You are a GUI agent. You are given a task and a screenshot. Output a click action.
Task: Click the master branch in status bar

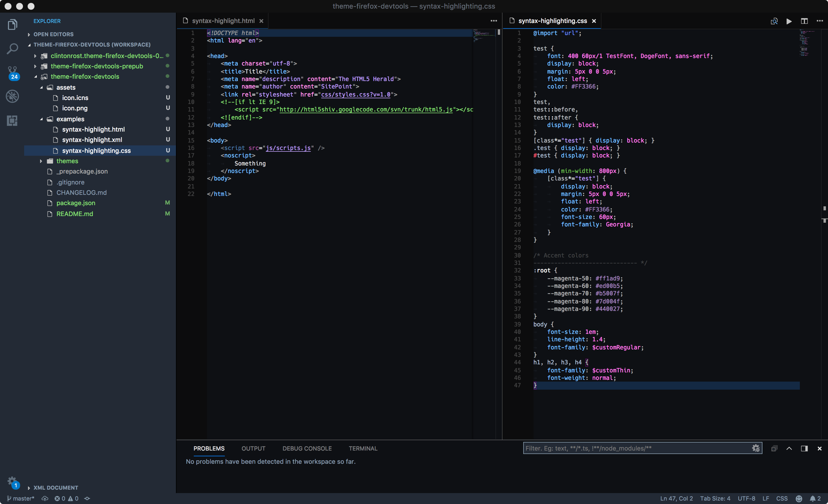point(21,498)
